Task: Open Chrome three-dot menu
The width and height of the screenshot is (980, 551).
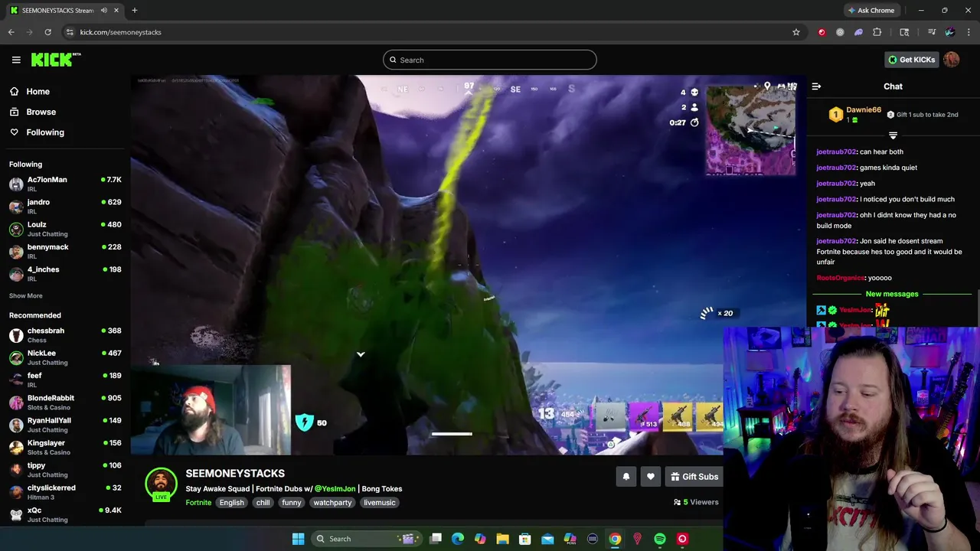Action: (x=969, y=32)
